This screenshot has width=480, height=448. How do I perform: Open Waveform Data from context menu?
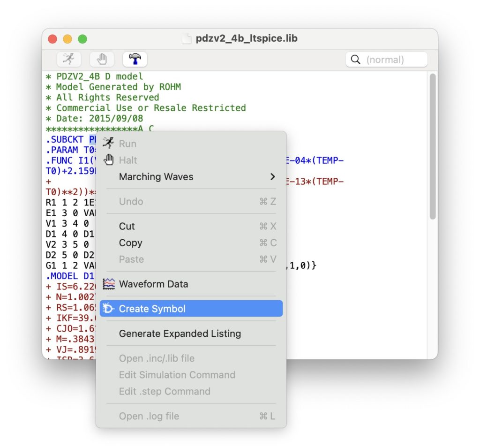pos(153,284)
